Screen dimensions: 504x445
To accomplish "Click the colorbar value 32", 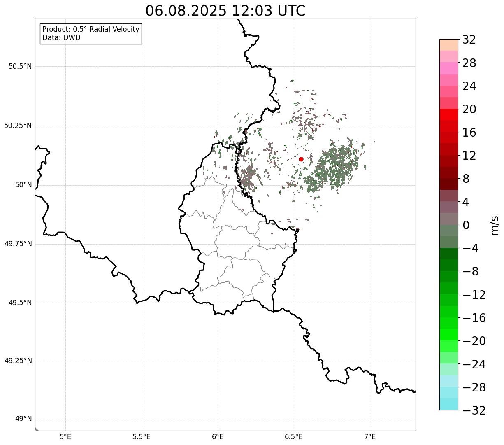I will (x=469, y=40).
